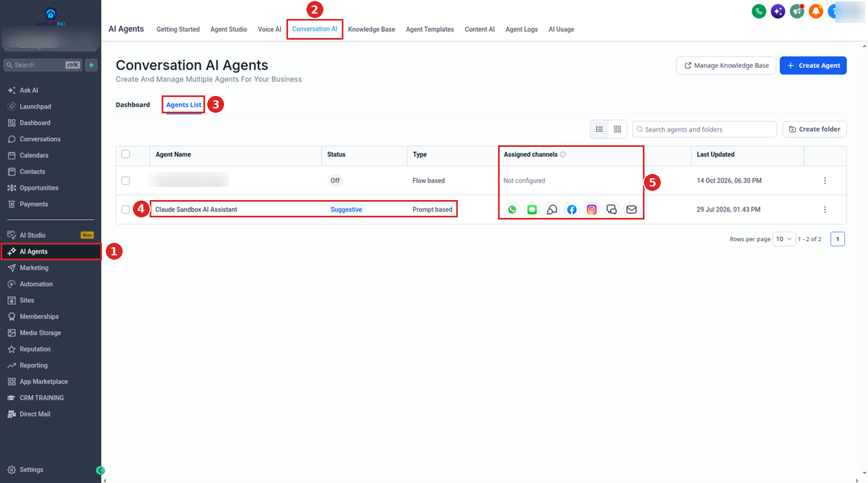The height and width of the screenshot is (483, 868).
Task: Open the orange notifications bell
Action: [x=816, y=11]
